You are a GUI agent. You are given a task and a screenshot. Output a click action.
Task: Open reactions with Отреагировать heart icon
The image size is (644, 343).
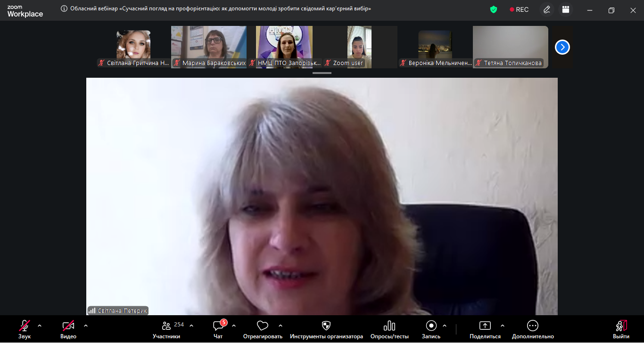coord(263,329)
